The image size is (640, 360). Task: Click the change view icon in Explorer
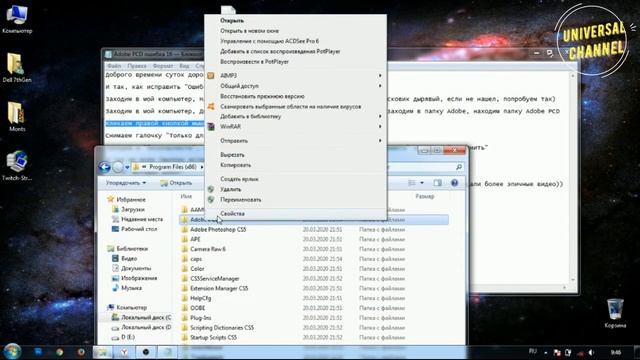[412, 183]
